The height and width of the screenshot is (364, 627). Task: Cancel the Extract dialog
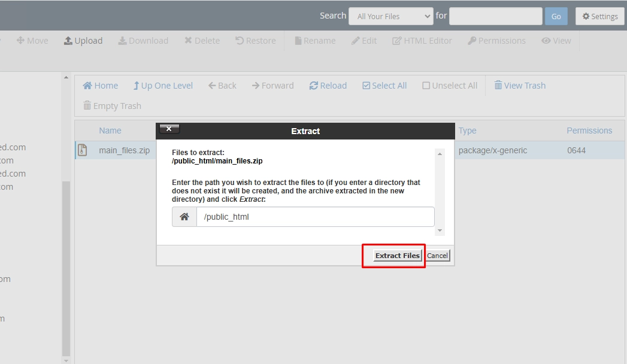pyautogui.click(x=437, y=256)
